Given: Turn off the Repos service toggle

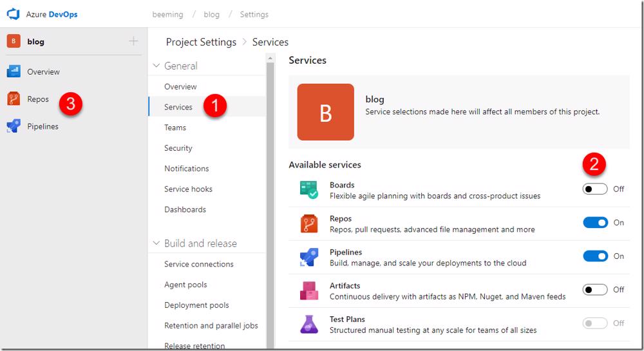Looking at the screenshot, I should 596,222.
